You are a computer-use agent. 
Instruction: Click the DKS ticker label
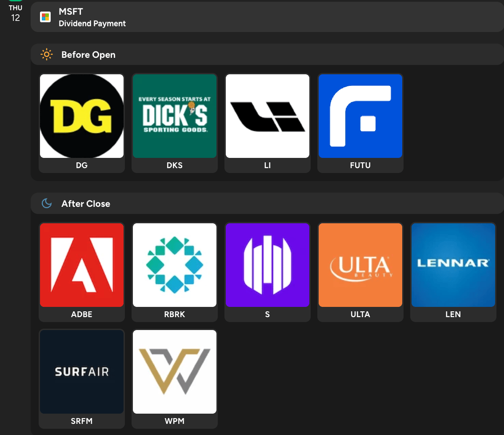click(x=175, y=165)
